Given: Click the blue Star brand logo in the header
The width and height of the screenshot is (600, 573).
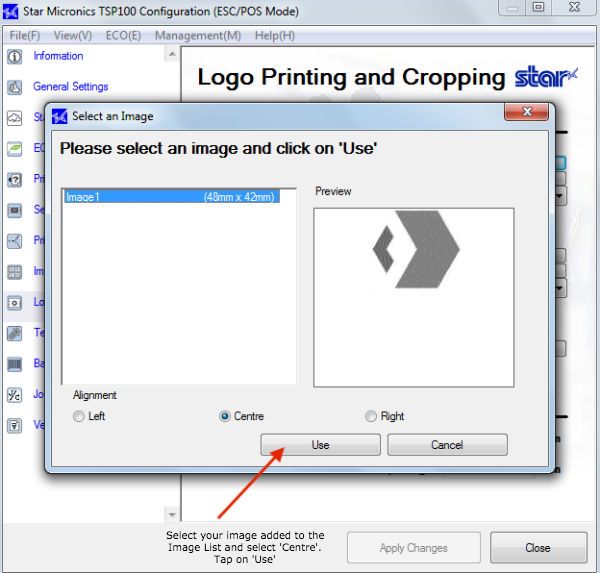Looking at the screenshot, I should coord(546,77).
